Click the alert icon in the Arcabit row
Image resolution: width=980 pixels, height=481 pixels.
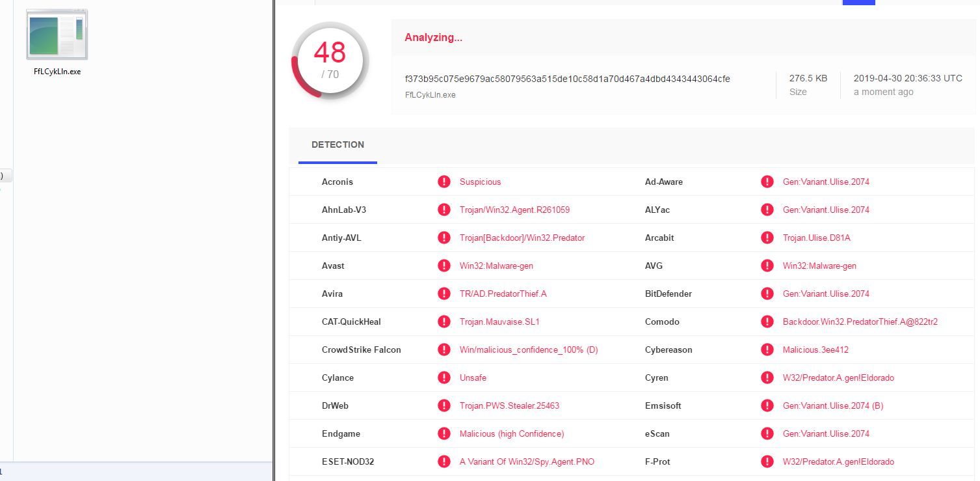point(767,238)
